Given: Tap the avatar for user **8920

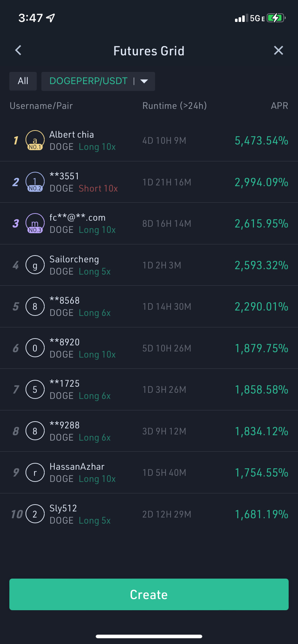Looking at the screenshot, I should point(35,348).
